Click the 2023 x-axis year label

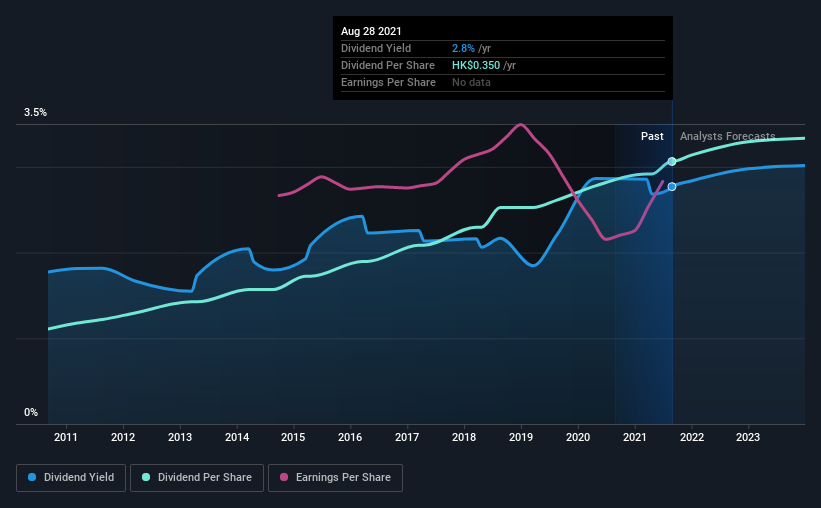[748, 437]
